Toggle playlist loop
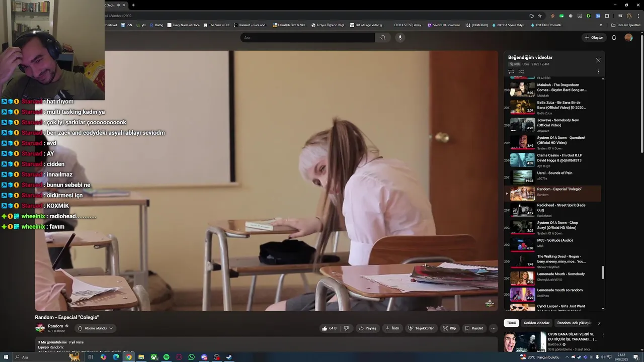This screenshot has width=644, height=362. coord(511,71)
